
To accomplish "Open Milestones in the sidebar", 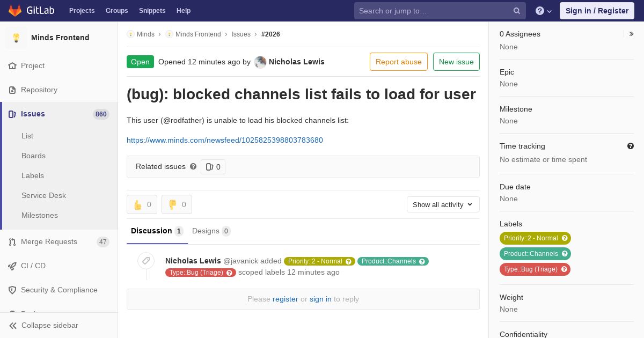I will pos(40,216).
